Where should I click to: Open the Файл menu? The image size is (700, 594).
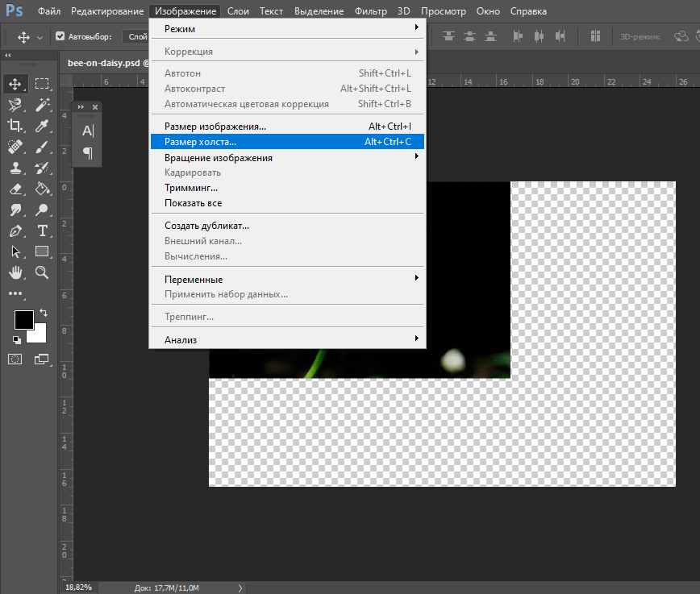tap(49, 11)
